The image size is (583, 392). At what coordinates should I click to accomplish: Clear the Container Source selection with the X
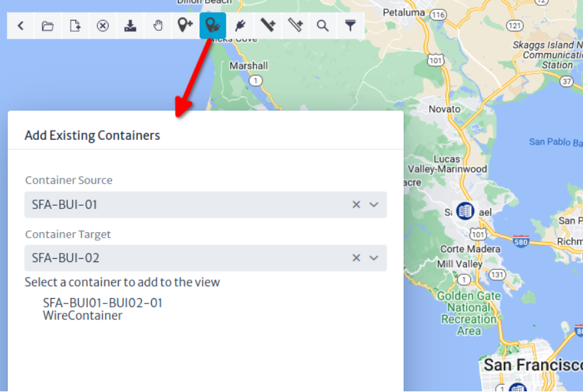coord(356,204)
